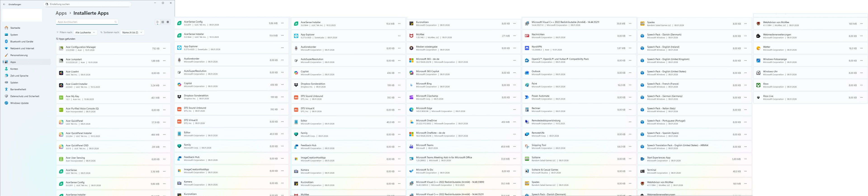Switch to the table tile view layout
The width and height of the screenshot is (868, 196).
tap(168, 22)
